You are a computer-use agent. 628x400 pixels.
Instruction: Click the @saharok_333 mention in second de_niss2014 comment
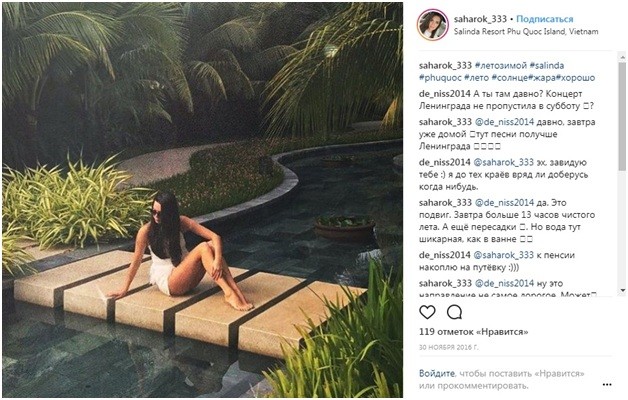click(503, 163)
